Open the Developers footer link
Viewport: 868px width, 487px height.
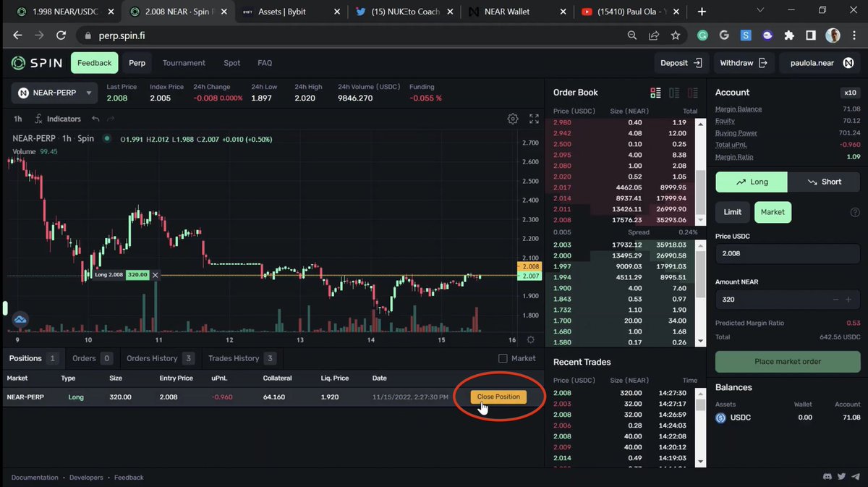click(x=87, y=478)
